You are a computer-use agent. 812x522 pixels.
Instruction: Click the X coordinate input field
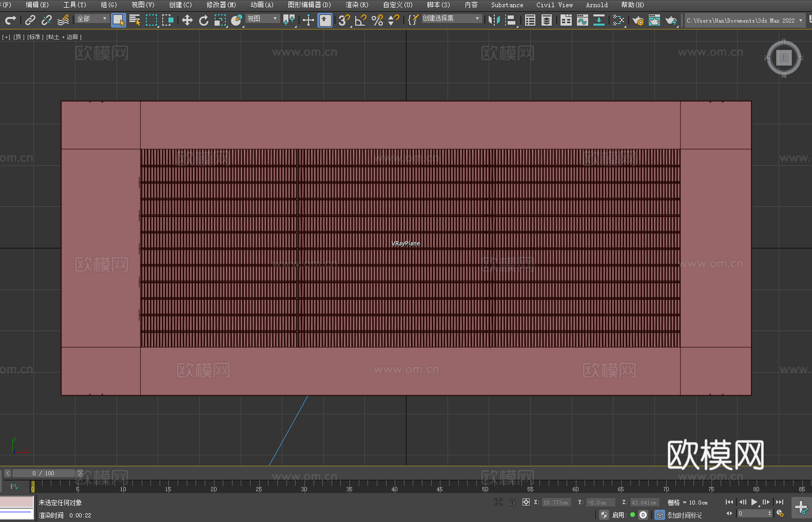tap(556, 502)
